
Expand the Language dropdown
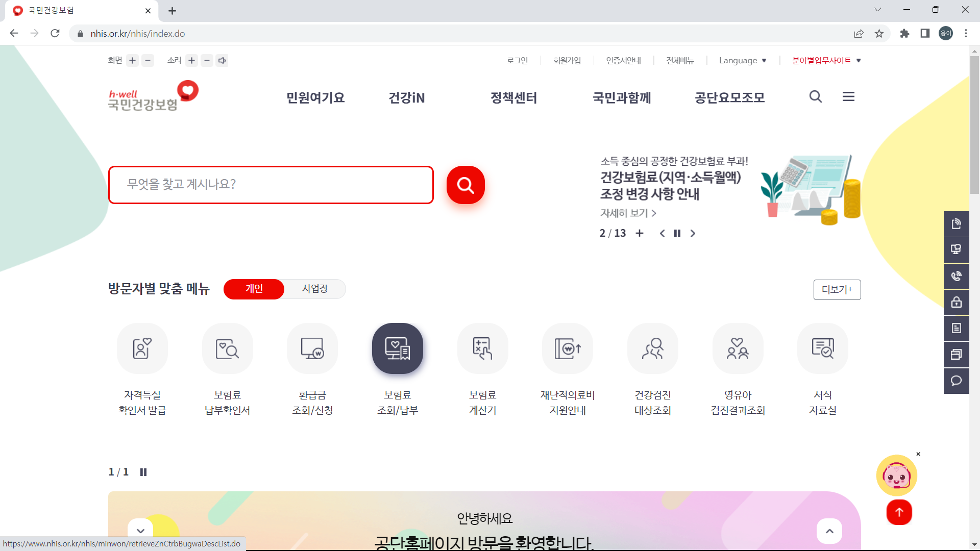pyautogui.click(x=742, y=61)
